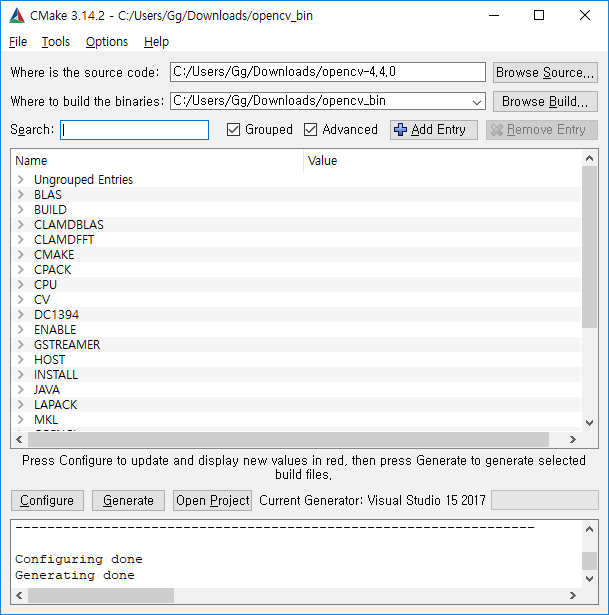Expand the CPU group
The image size is (609, 615).
pyautogui.click(x=21, y=285)
